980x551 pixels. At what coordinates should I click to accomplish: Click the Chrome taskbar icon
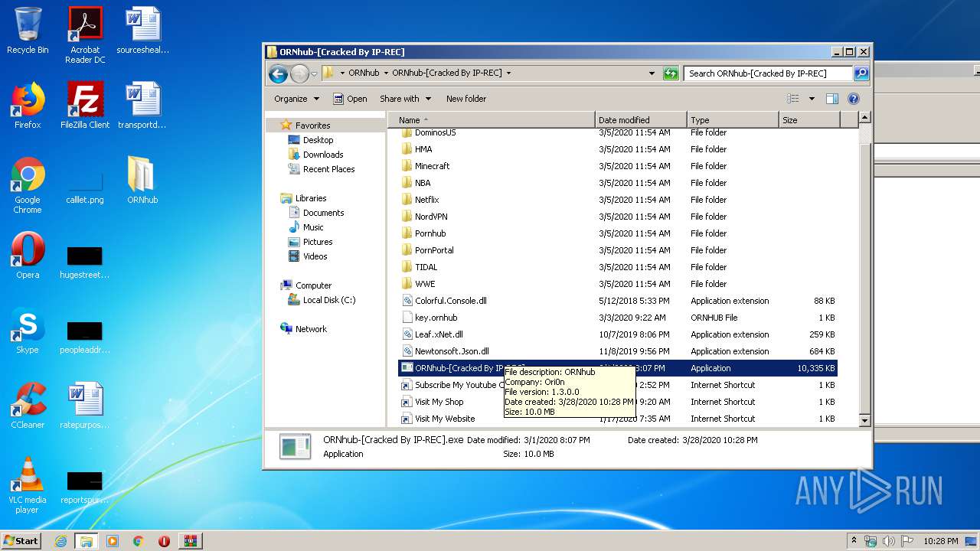139,541
